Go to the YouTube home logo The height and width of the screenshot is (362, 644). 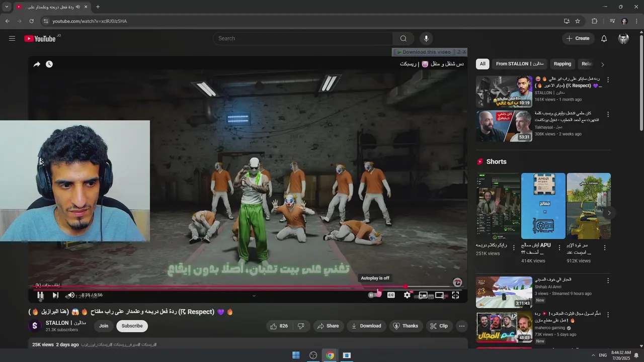click(x=40, y=39)
